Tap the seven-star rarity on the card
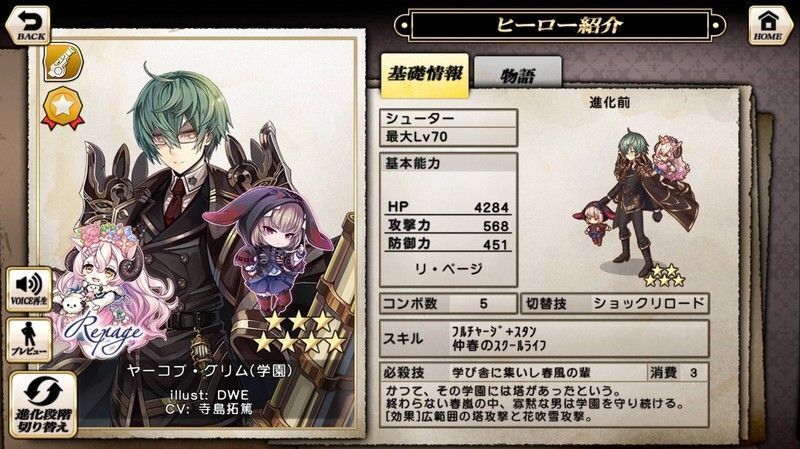 tap(299, 333)
